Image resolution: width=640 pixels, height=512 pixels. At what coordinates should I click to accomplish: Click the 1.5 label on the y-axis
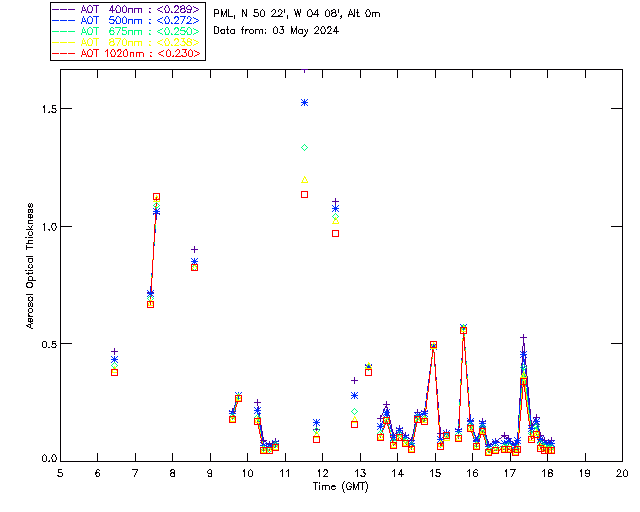[49, 109]
